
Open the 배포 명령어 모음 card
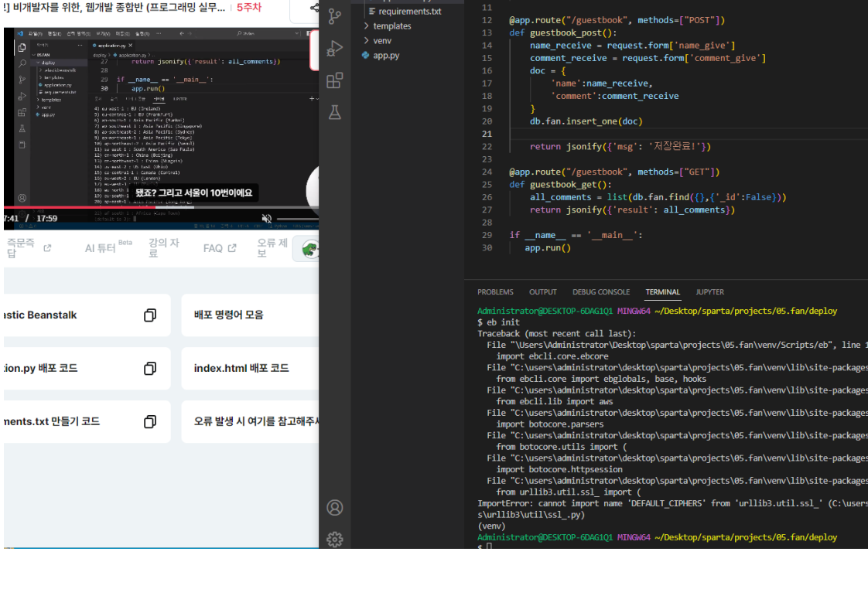(x=250, y=315)
